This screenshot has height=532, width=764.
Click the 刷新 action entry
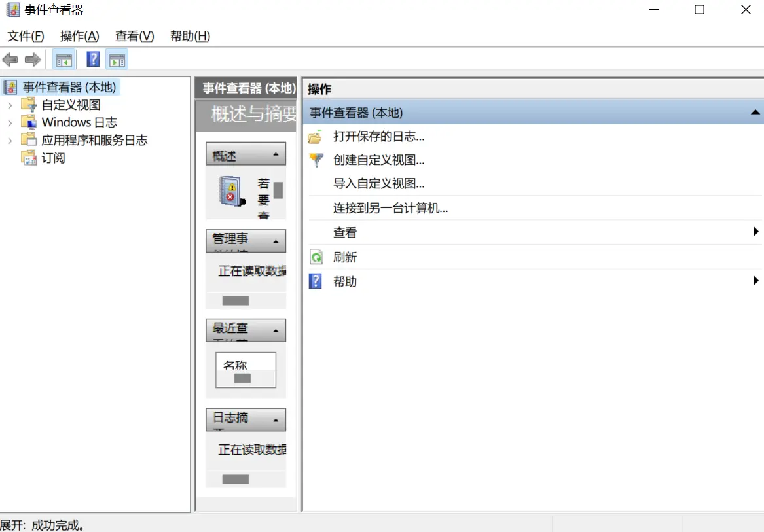pos(345,257)
